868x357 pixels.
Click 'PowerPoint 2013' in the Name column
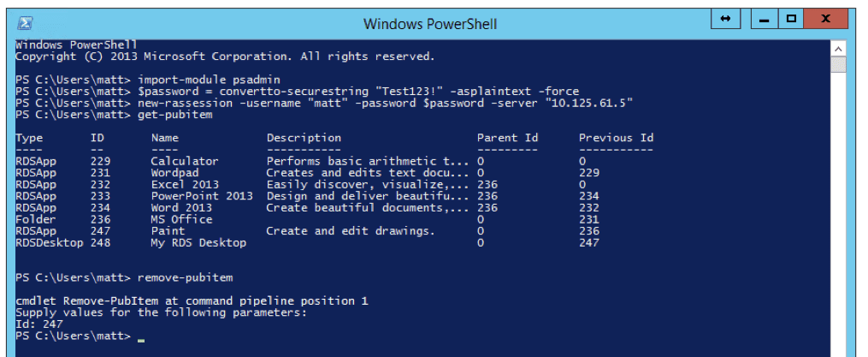pyautogui.click(x=202, y=196)
